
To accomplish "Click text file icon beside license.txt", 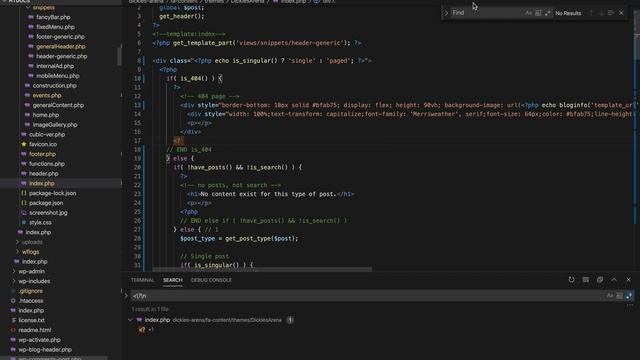I will (x=13, y=320).
